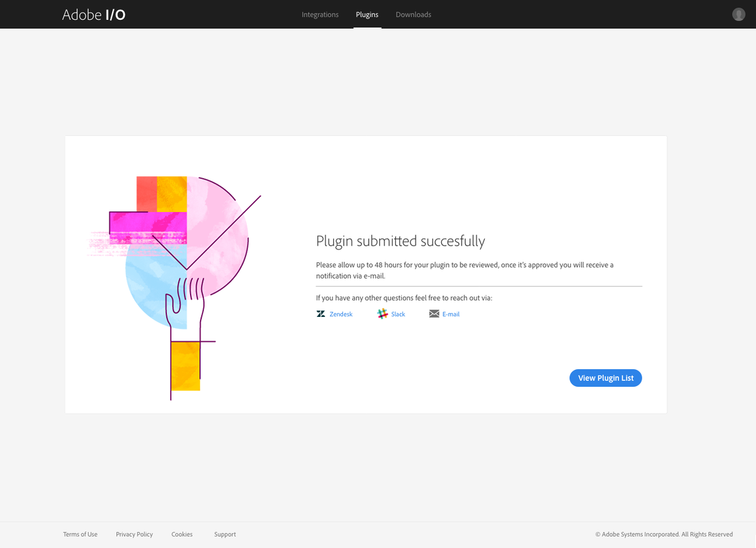756x548 pixels.
Task: Click the Adobe Systems copyright notice
Action: [664, 535]
